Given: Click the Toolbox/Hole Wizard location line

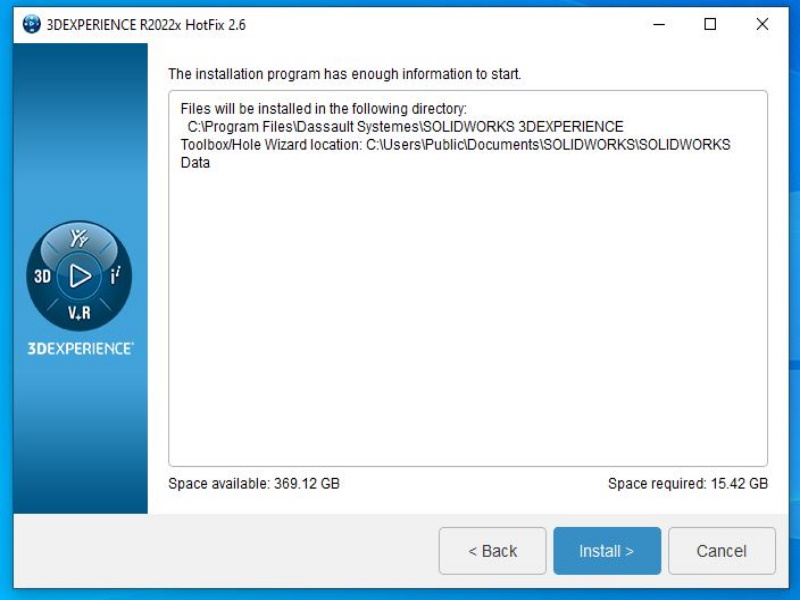Looking at the screenshot, I should coord(455,145).
